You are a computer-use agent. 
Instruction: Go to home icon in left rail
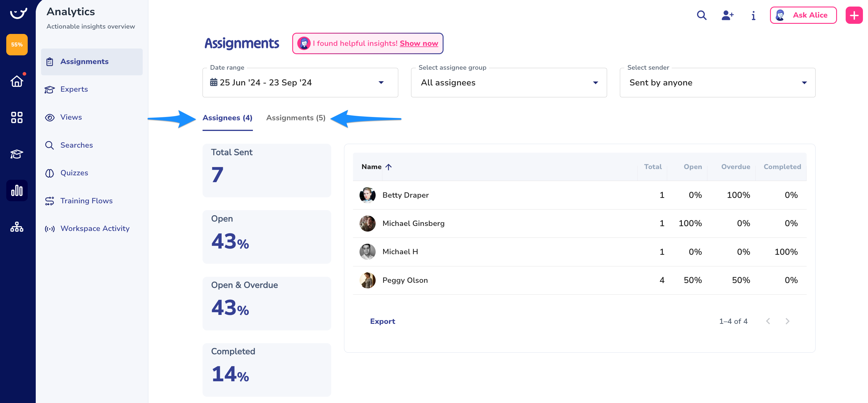(16, 81)
